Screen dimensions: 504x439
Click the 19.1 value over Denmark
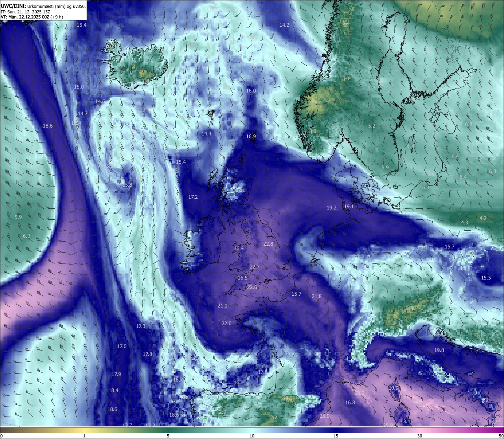pos(349,206)
